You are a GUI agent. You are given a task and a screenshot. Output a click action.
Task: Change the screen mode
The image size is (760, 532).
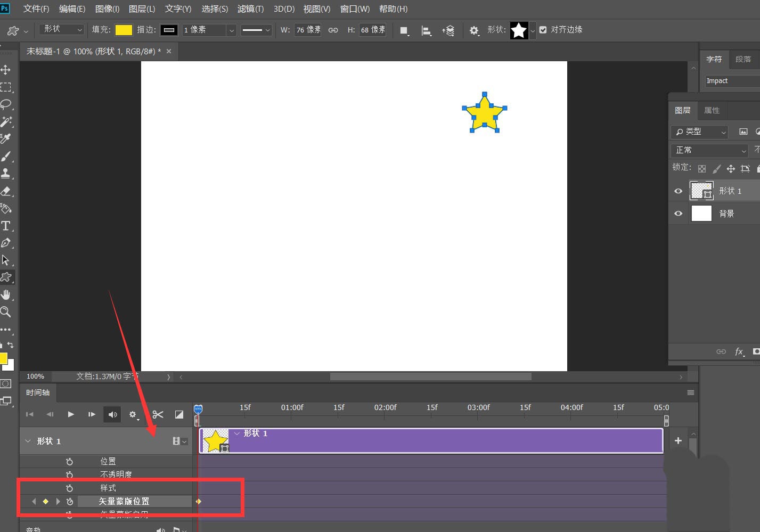point(6,401)
